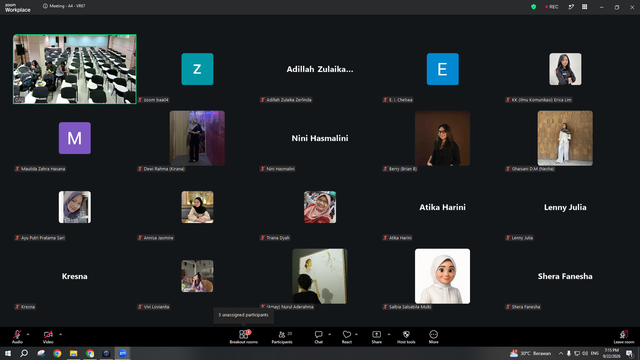Open the Participants list

pyautogui.click(x=282, y=337)
